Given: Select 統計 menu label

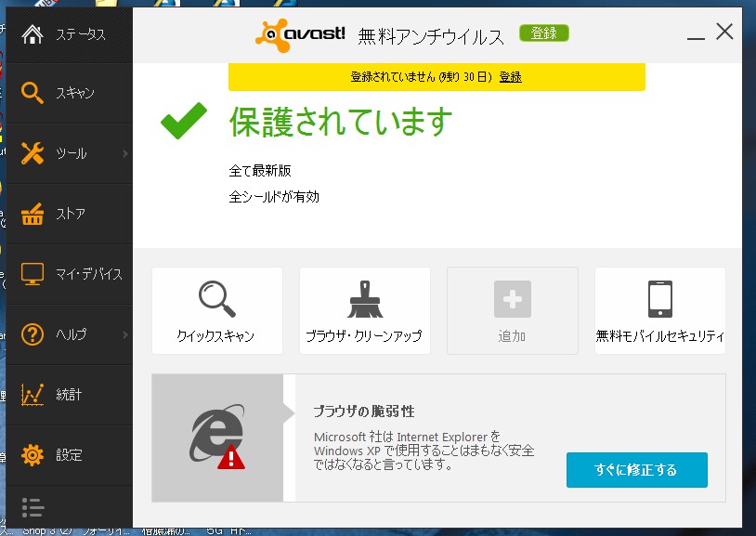Looking at the screenshot, I should [x=69, y=395].
